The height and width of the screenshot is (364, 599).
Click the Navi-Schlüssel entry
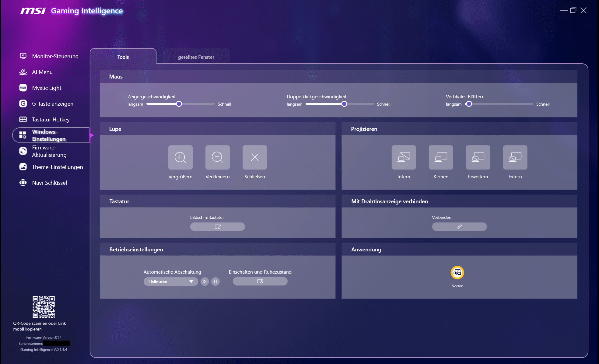click(49, 182)
